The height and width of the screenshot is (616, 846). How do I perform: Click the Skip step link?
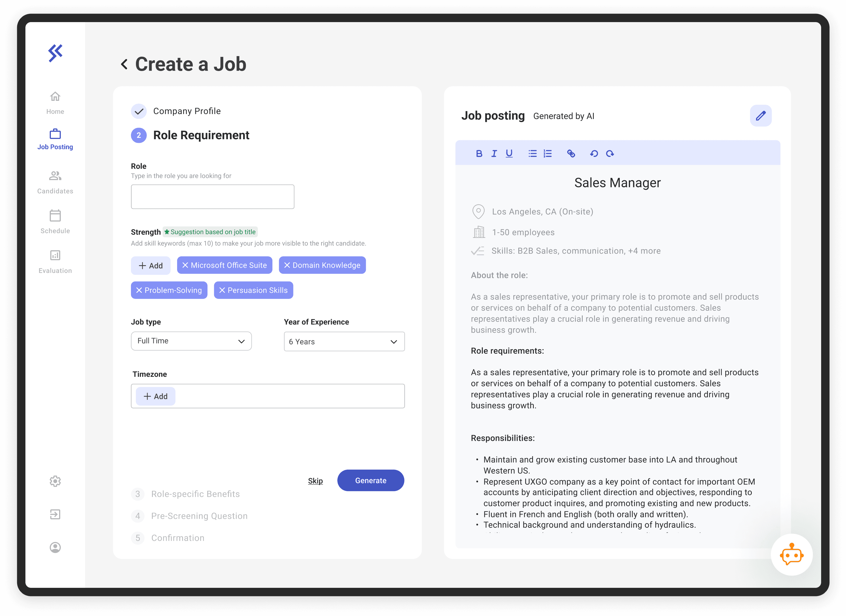coord(316,480)
